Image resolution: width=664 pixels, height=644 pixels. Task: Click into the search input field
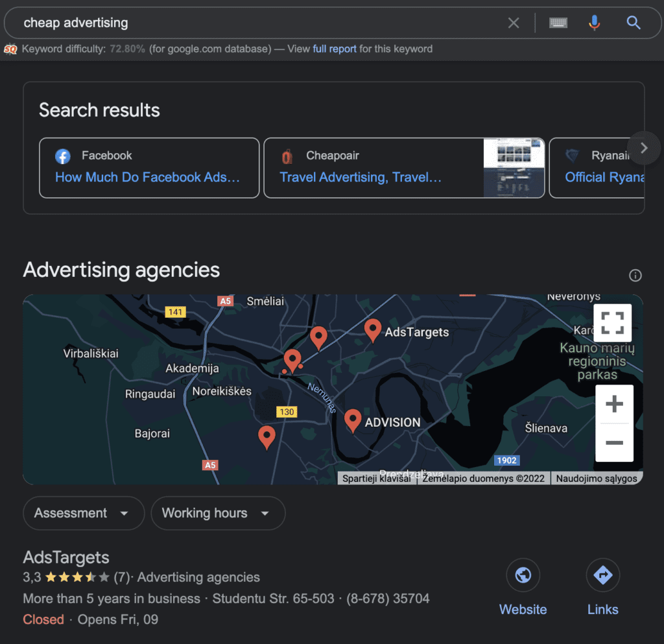coord(259,23)
